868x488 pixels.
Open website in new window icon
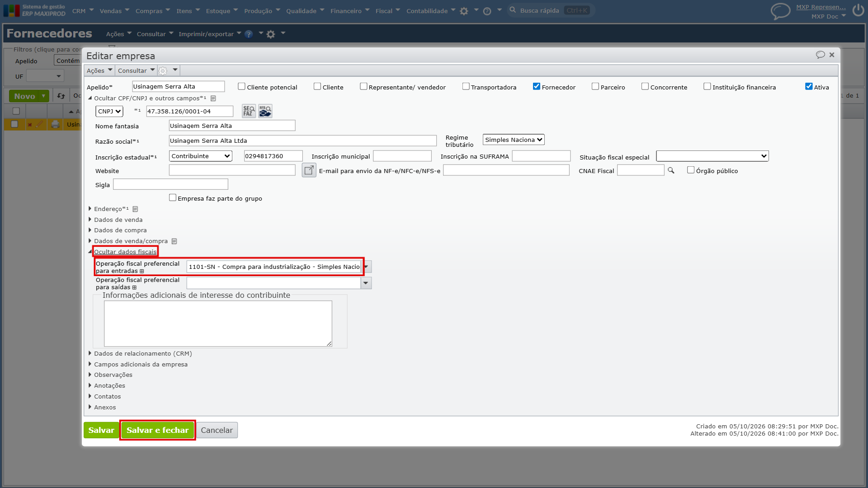(x=309, y=170)
